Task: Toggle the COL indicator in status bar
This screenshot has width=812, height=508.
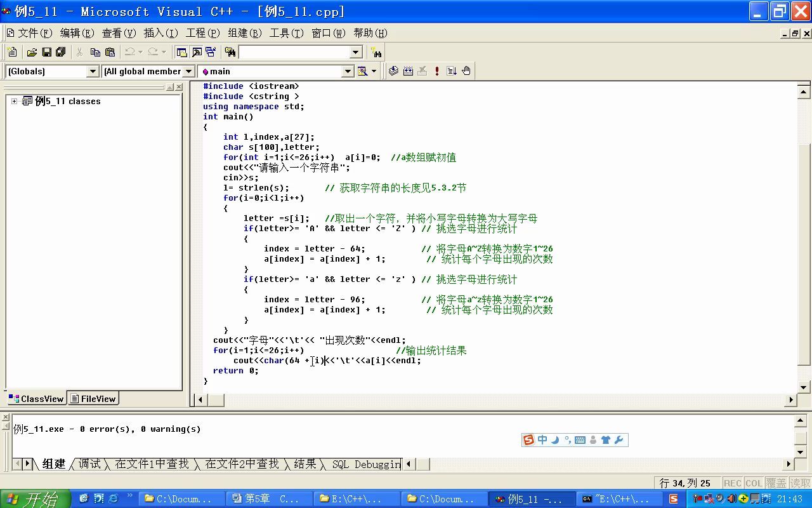Action: pyautogui.click(x=754, y=483)
